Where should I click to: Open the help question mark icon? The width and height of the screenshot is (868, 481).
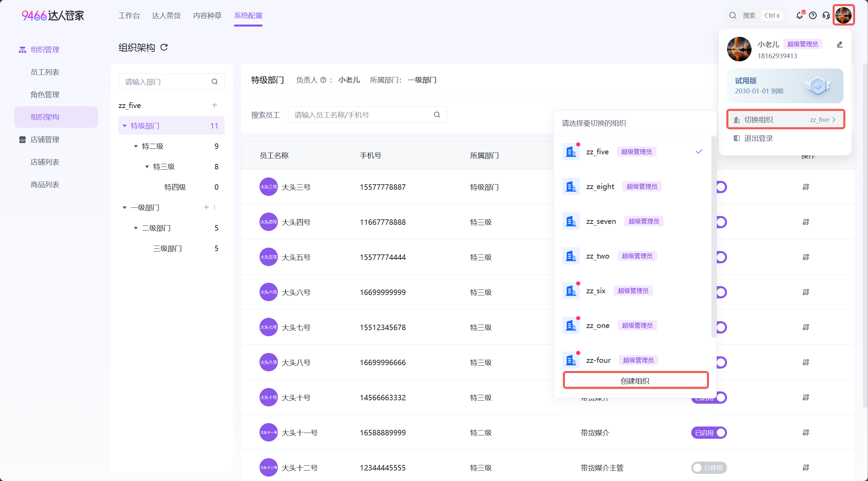click(813, 15)
